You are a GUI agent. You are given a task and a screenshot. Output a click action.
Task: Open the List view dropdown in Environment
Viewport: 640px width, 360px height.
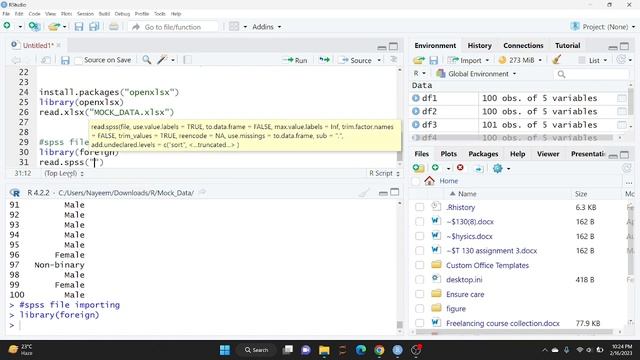(x=593, y=60)
